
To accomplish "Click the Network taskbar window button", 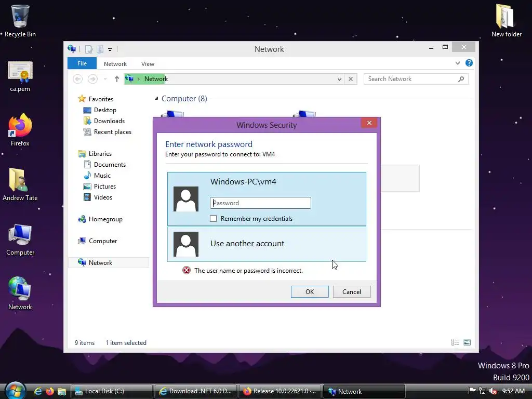I will pyautogui.click(x=364, y=391).
